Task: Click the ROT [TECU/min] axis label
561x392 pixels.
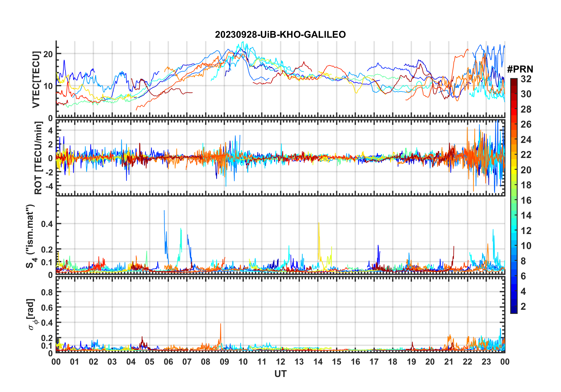Action: pyautogui.click(x=38, y=158)
